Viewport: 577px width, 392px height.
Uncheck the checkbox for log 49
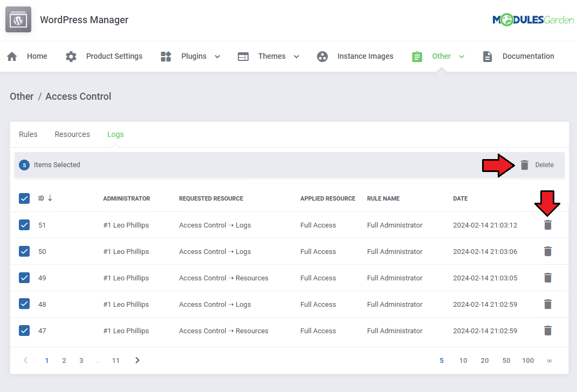click(x=24, y=278)
